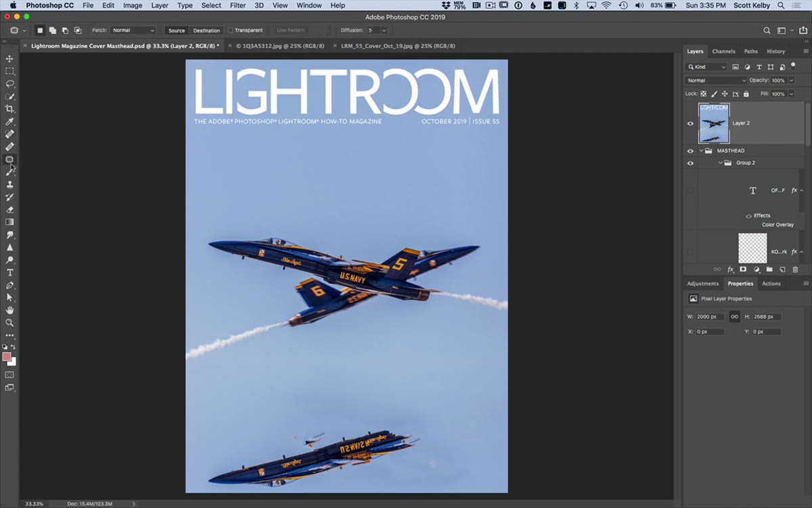Select the History Brush tool

pos(9,197)
